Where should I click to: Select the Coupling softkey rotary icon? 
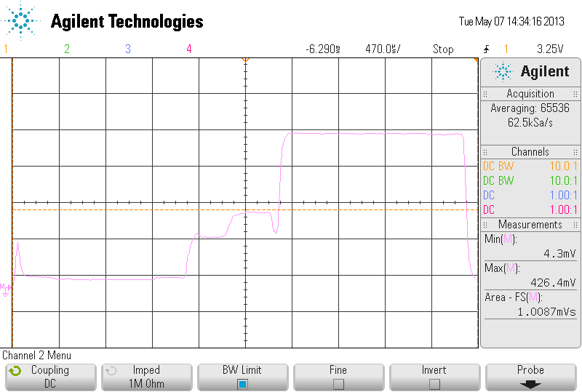(x=15, y=370)
